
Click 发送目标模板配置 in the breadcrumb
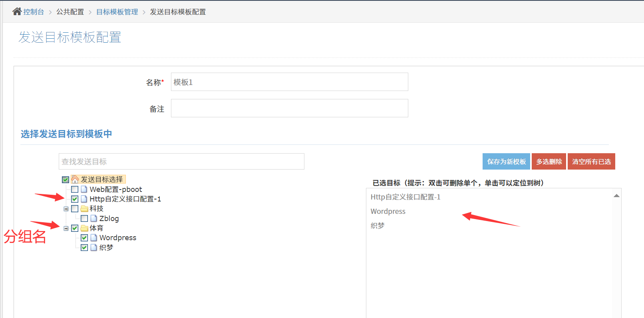coord(178,12)
